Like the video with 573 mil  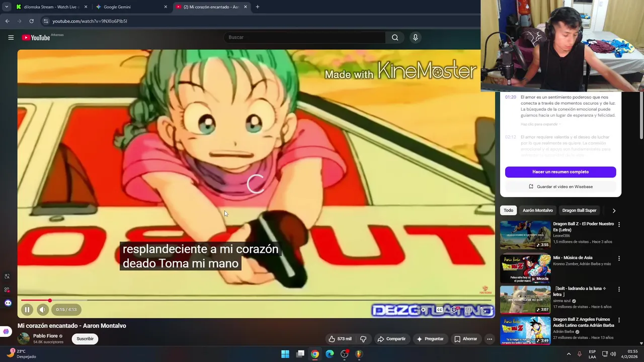(x=340, y=339)
